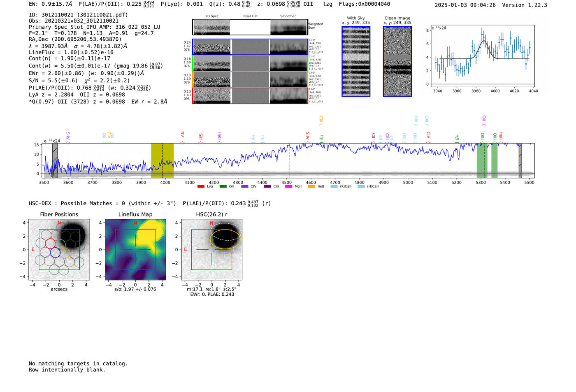Select the blue-bordered fiber 2D spectrum row
576x392 pixels.
[250, 47]
